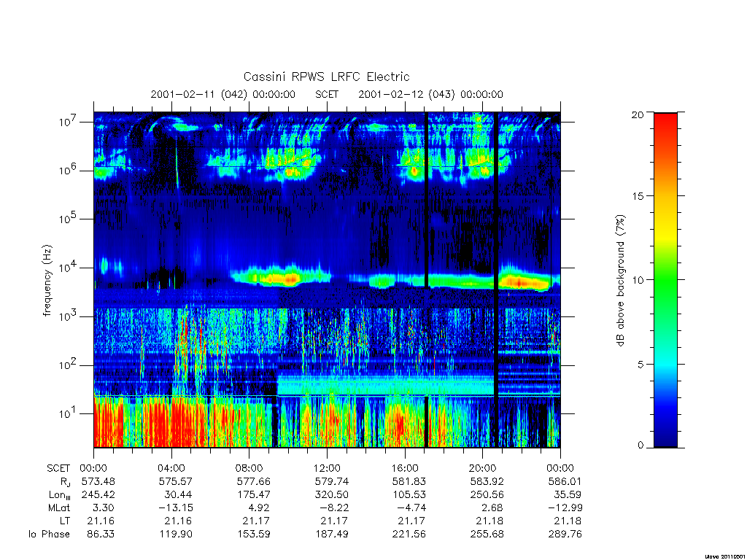
Task: Click Io Phase value '119.90'
Action: tap(176, 534)
